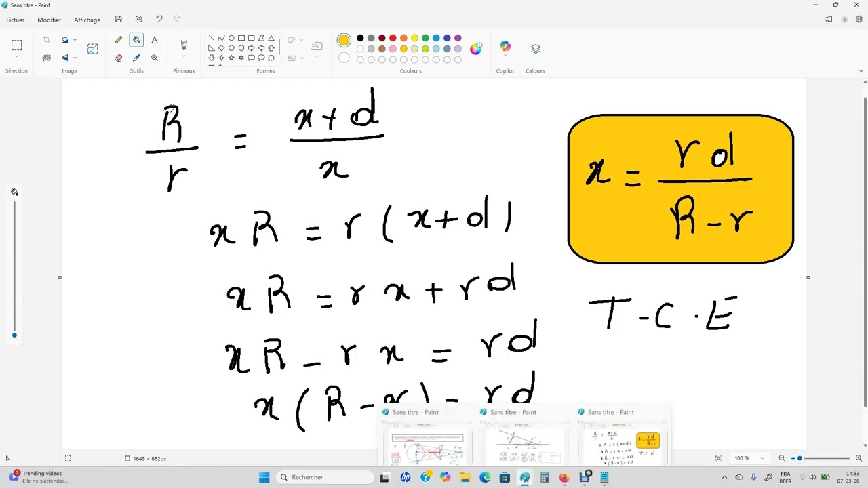This screenshot has width=868, height=488.
Task: Pick the black color swatch
Action: [x=360, y=38]
